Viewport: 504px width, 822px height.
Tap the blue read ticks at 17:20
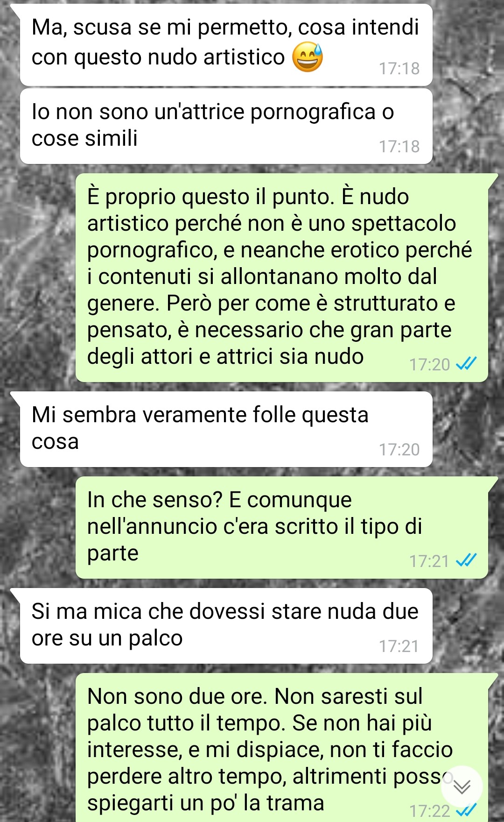tap(466, 363)
